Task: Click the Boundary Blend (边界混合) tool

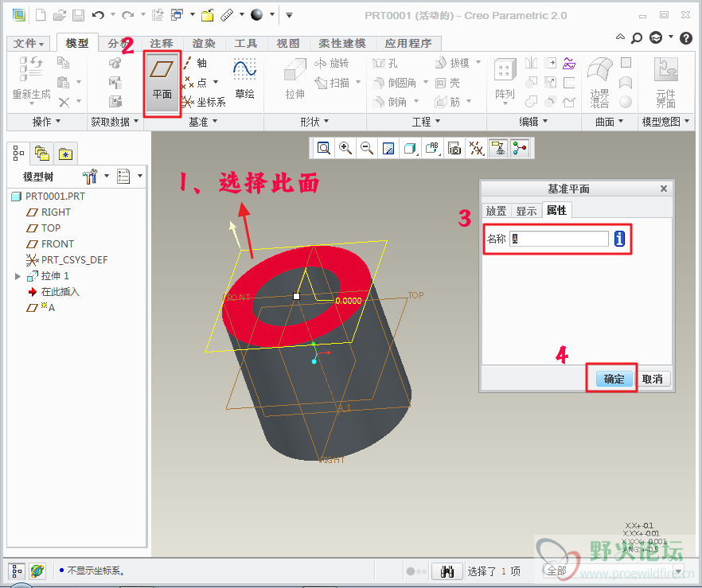Action: click(x=599, y=83)
